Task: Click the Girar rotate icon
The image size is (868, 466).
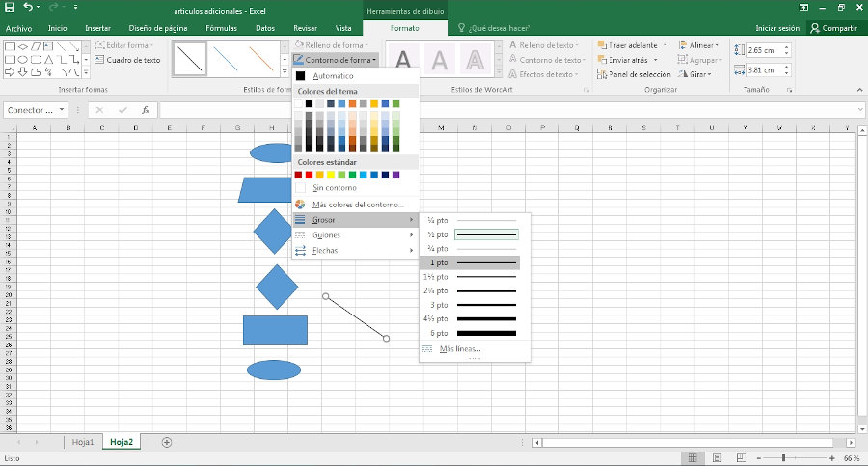Action: pyautogui.click(x=683, y=74)
